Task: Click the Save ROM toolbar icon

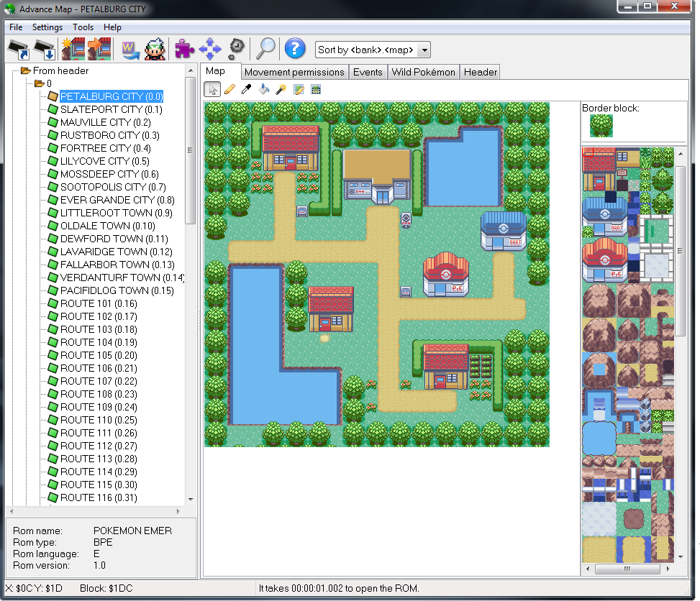Action: (43, 49)
